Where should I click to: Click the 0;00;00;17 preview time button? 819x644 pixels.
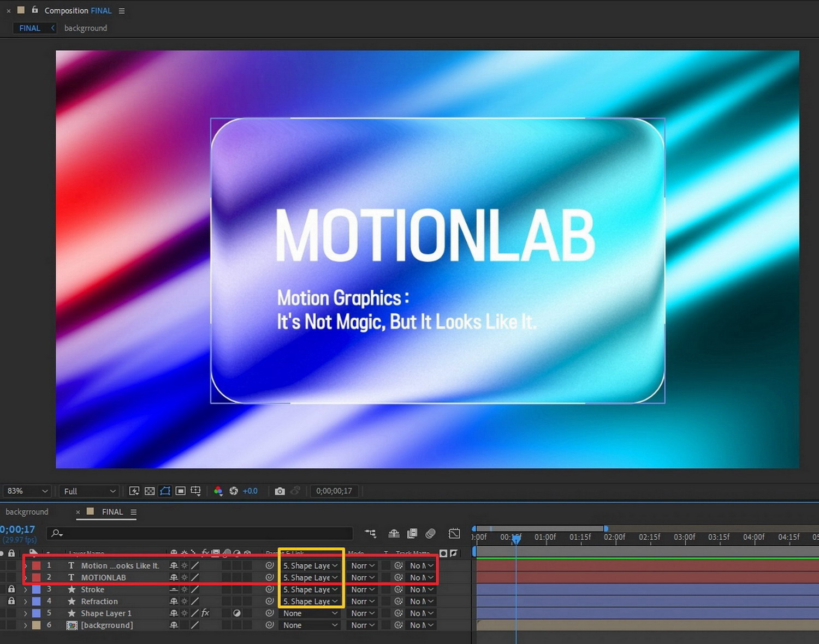334,491
